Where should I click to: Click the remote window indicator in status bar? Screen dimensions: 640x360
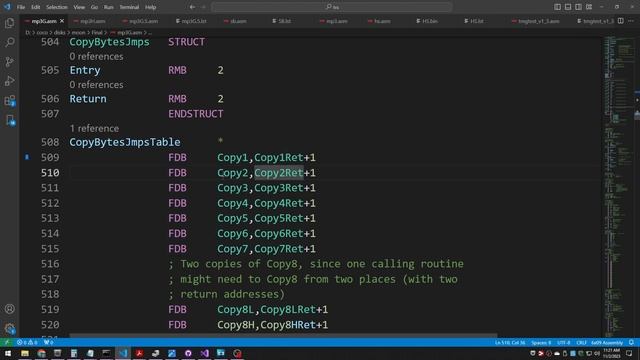pyautogui.click(x=6, y=342)
